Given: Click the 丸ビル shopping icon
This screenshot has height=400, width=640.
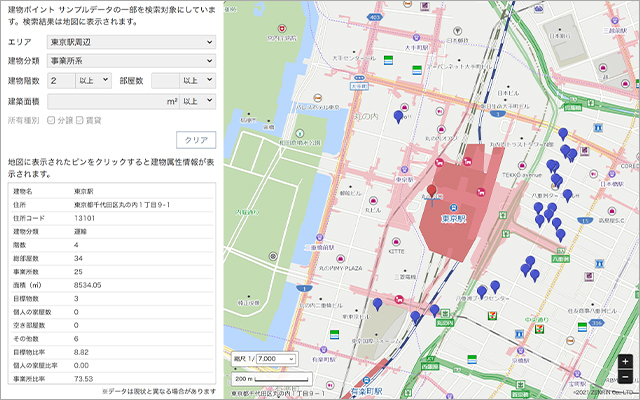Looking at the screenshot, I should (x=373, y=200).
